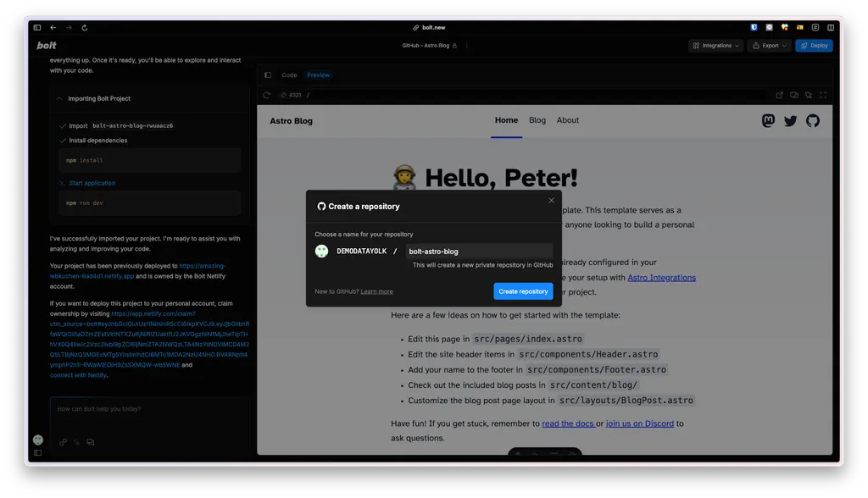Image resolution: width=868 pixels, height=498 pixels.
Task: Click the enhance prompt sparkle icon
Action: (77, 442)
